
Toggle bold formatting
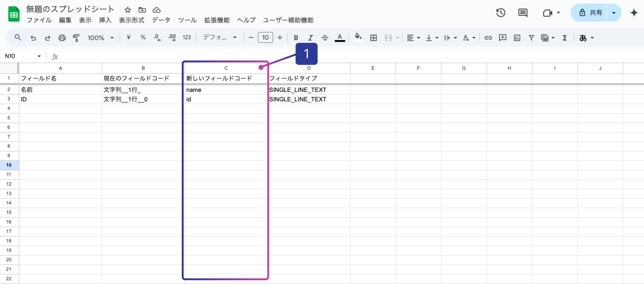coord(296,38)
